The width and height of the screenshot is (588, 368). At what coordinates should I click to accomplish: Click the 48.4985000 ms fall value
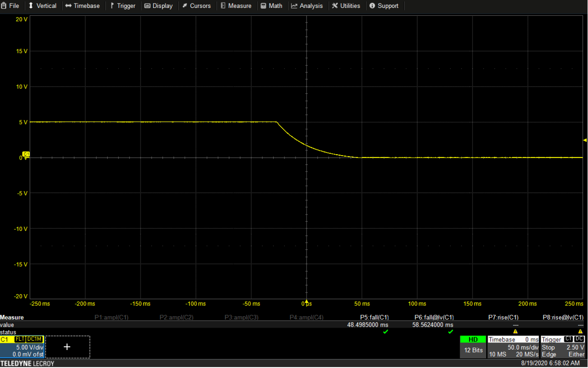click(368, 325)
